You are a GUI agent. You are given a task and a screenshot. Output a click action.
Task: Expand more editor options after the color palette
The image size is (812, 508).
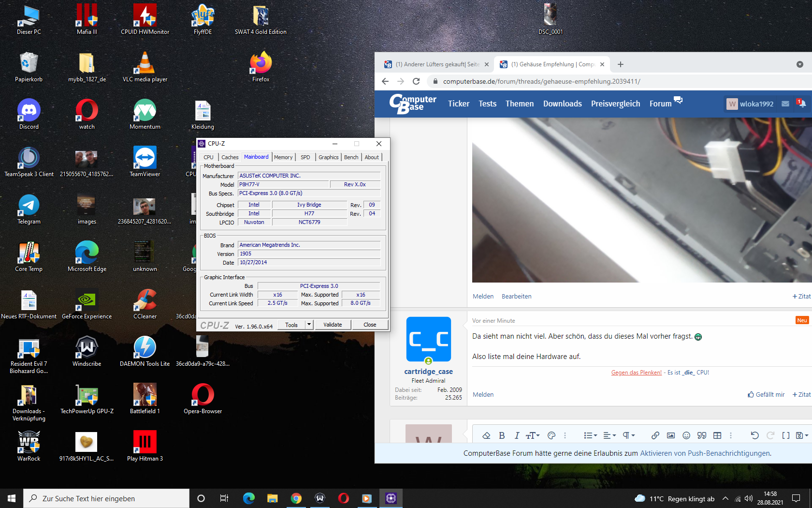(x=565, y=435)
